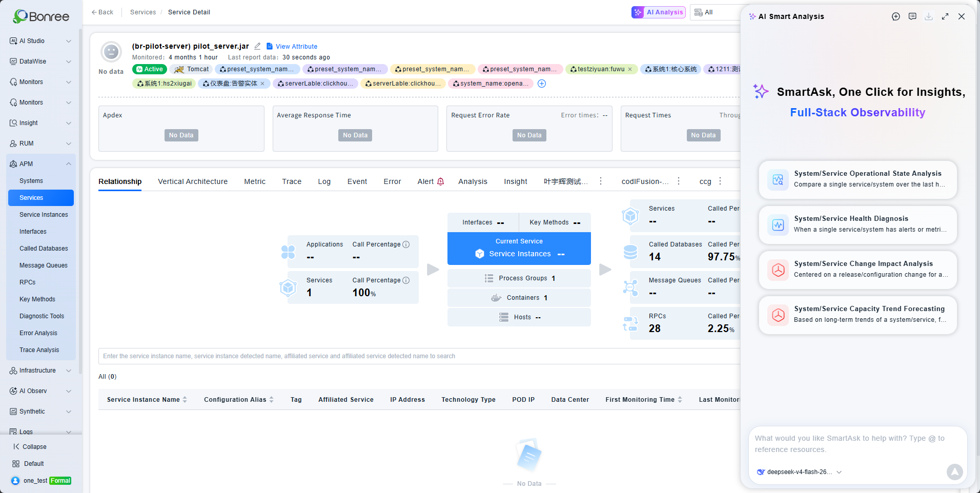The width and height of the screenshot is (980, 493).
Task: Open the Trace tab
Action: coord(292,181)
